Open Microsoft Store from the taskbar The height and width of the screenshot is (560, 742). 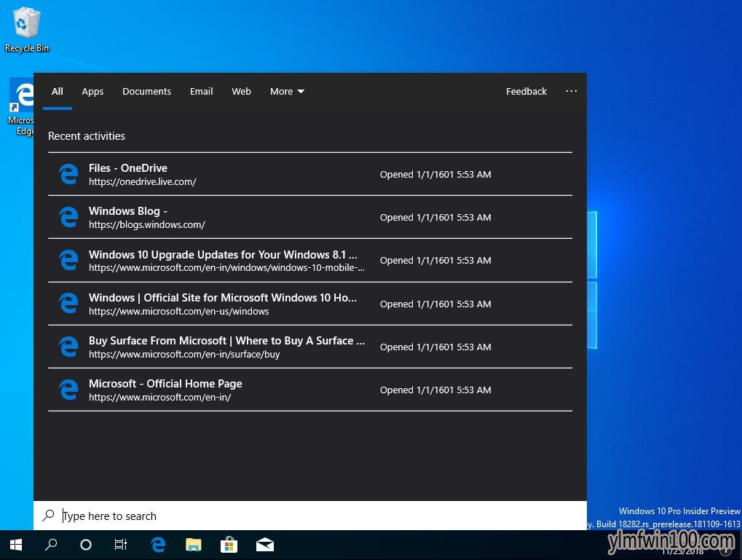[x=229, y=545]
